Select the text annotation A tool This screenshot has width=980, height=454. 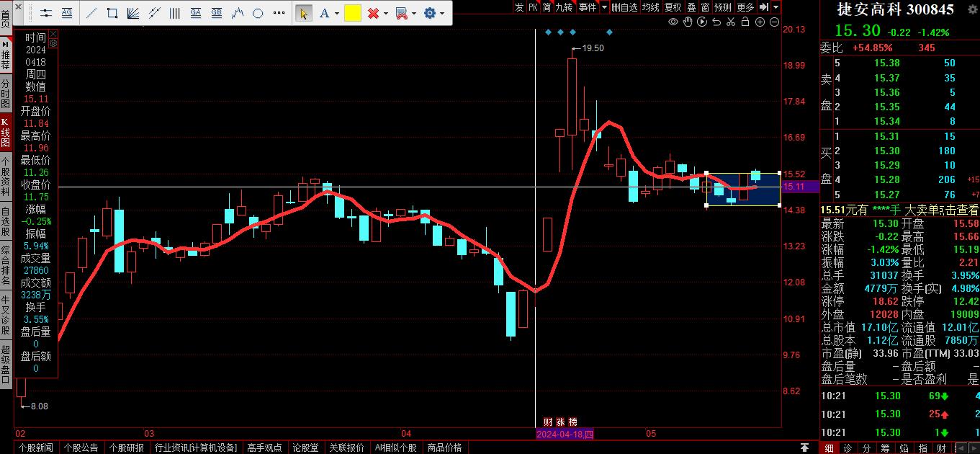(324, 13)
